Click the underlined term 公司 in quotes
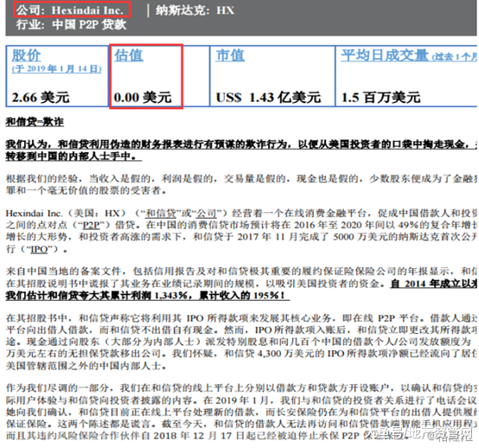Image resolution: width=479 pixels, height=448 pixels. click(206, 213)
